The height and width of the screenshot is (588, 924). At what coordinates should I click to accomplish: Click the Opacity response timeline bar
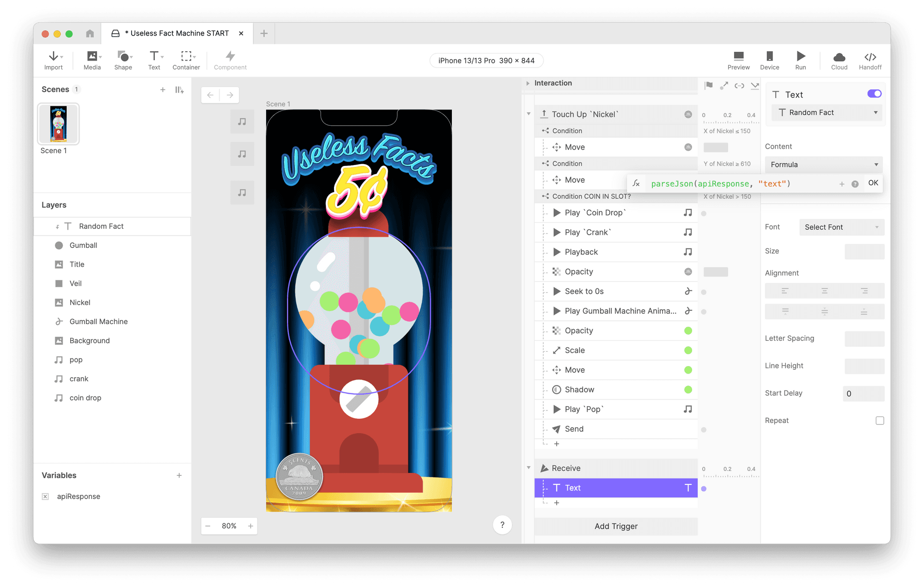point(716,272)
